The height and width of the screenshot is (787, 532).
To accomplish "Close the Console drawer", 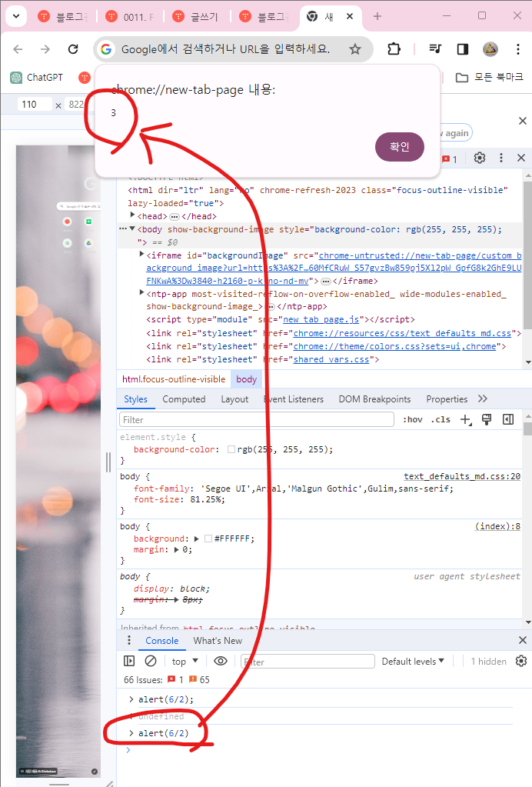I will tap(523, 640).
